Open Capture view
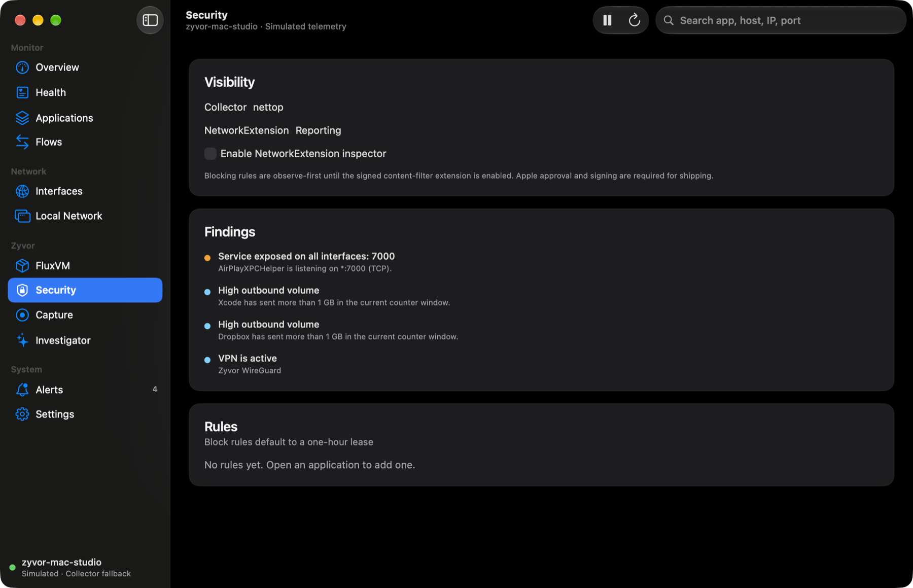This screenshot has width=913, height=588. 85,315
